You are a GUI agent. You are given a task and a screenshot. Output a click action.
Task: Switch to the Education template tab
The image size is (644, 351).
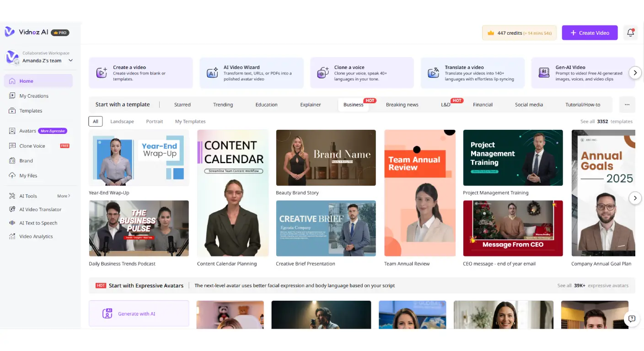(266, 105)
